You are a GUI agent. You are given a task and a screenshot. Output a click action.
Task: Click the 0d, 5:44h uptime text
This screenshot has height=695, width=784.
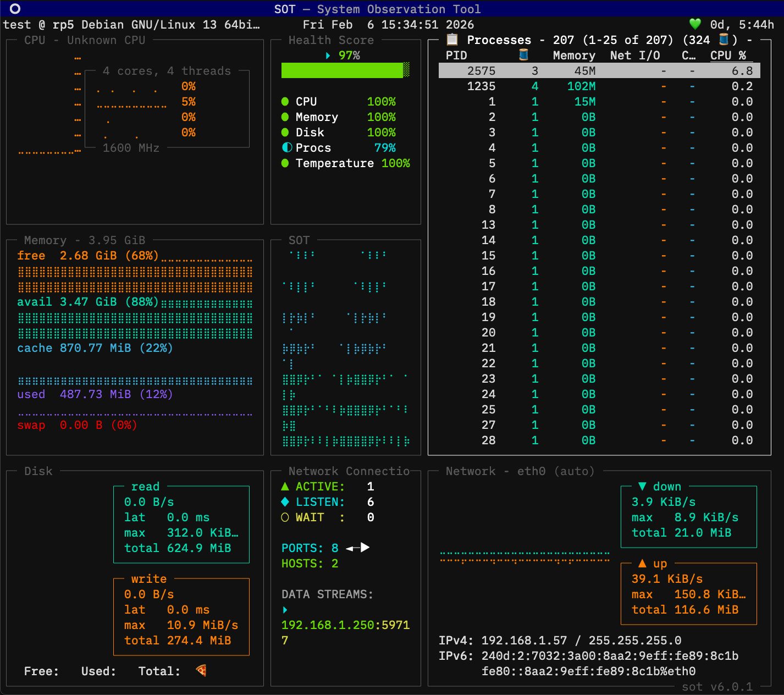(742, 24)
